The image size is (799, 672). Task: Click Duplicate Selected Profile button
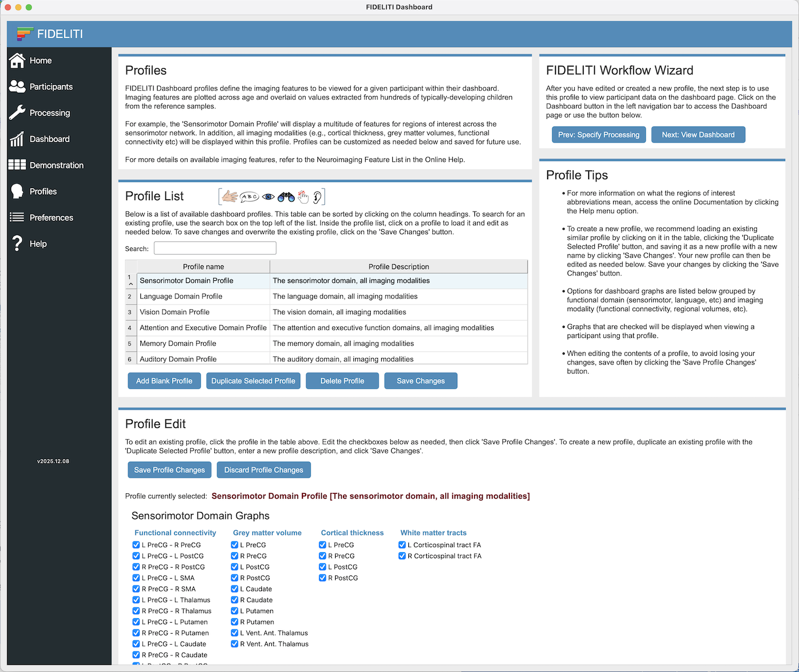pyautogui.click(x=253, y=381)
